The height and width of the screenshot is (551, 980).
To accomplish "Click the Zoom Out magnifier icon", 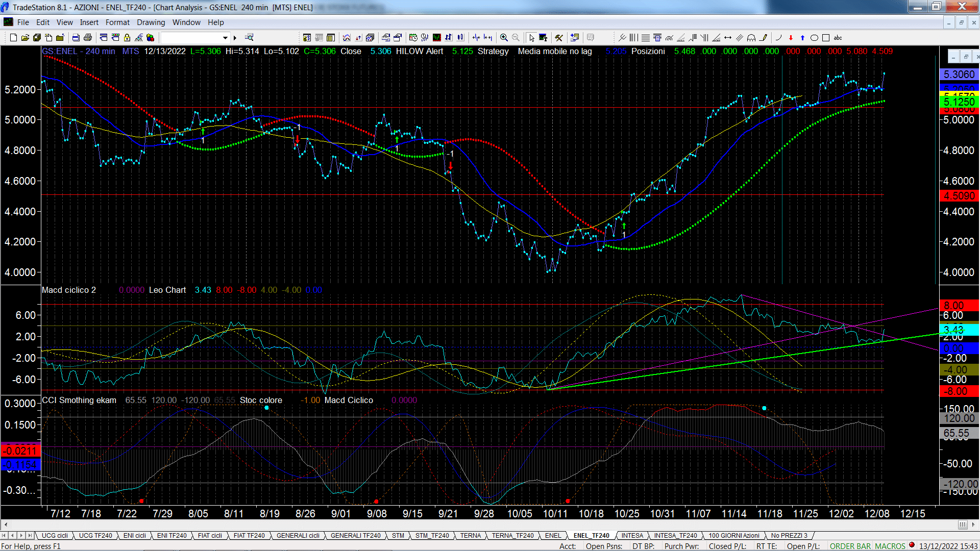I will pos(516,38).
